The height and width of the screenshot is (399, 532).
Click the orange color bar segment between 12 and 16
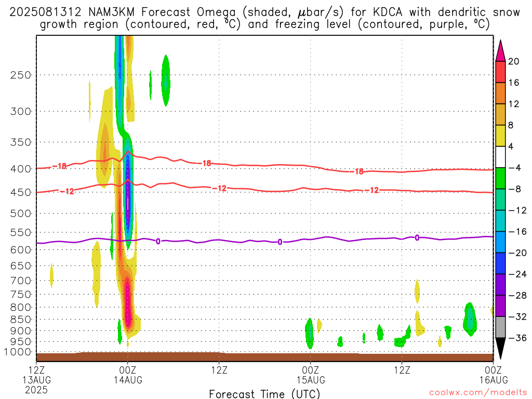coord(500,93)
